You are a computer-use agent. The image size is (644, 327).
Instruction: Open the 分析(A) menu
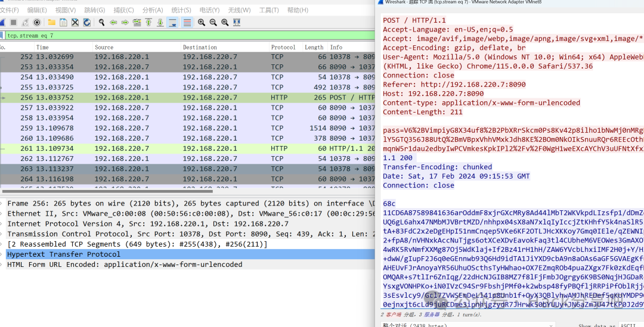[x=153, y=10]
